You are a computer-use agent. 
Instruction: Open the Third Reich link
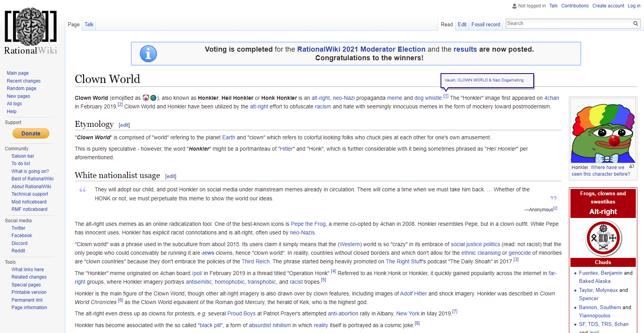click(255, 261)
